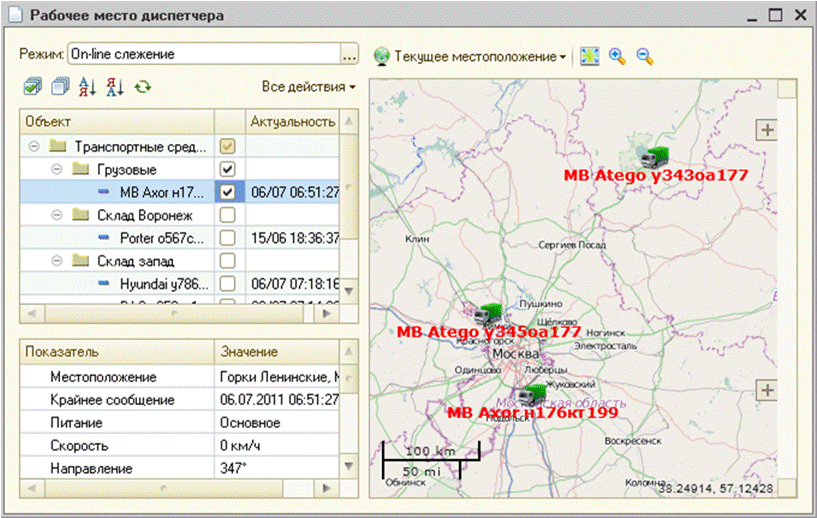Zoom out on the map
This screenshot has width=817, height=518.
[645, 57]
